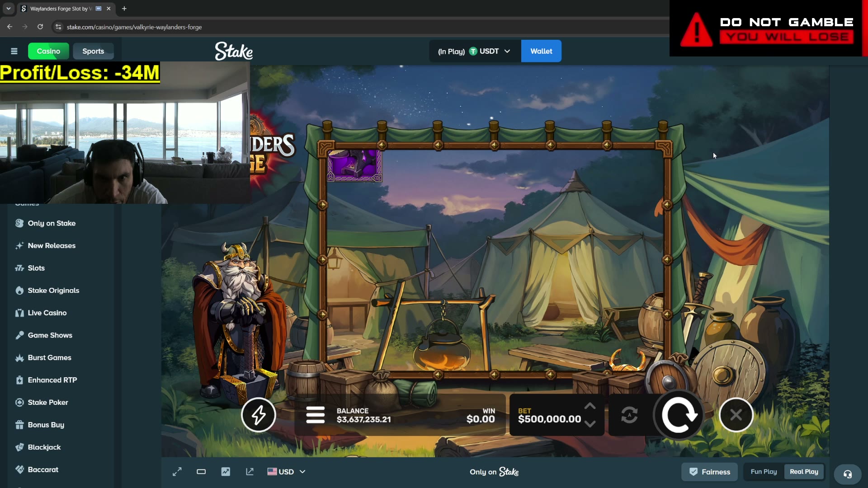This screenshot has height=488, width=868.
Task: Click the round X button beside spin
Action: point(736,415)
